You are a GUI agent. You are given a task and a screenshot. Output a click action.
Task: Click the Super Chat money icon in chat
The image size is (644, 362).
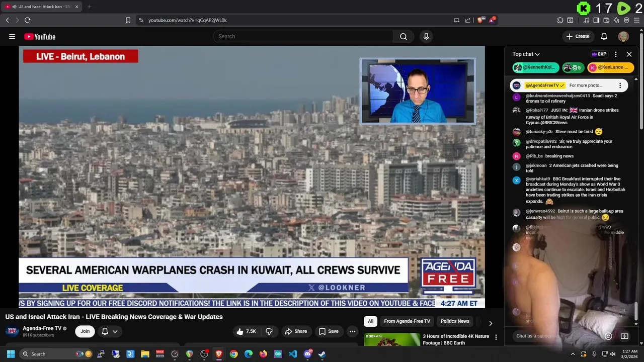pos(624,336)
